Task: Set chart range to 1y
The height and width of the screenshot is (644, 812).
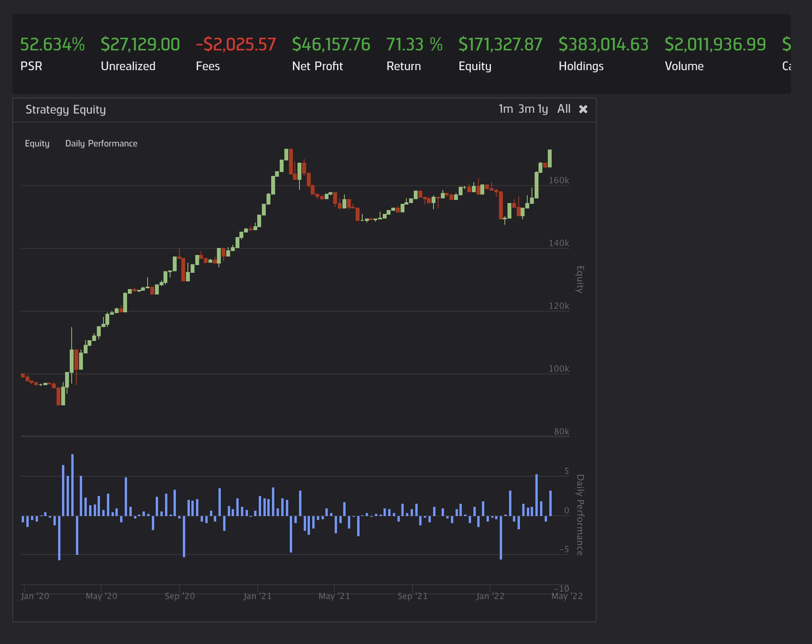Action: (543, 109)
